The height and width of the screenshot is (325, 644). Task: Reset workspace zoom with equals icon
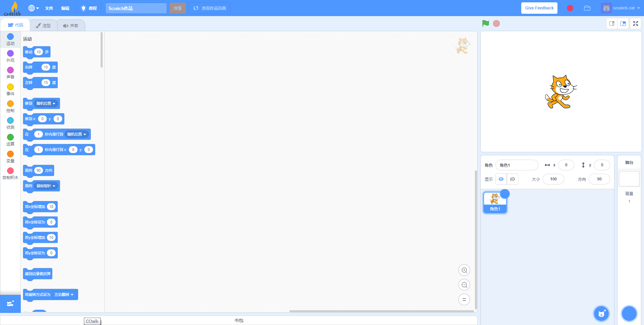[x=464, y=300]
